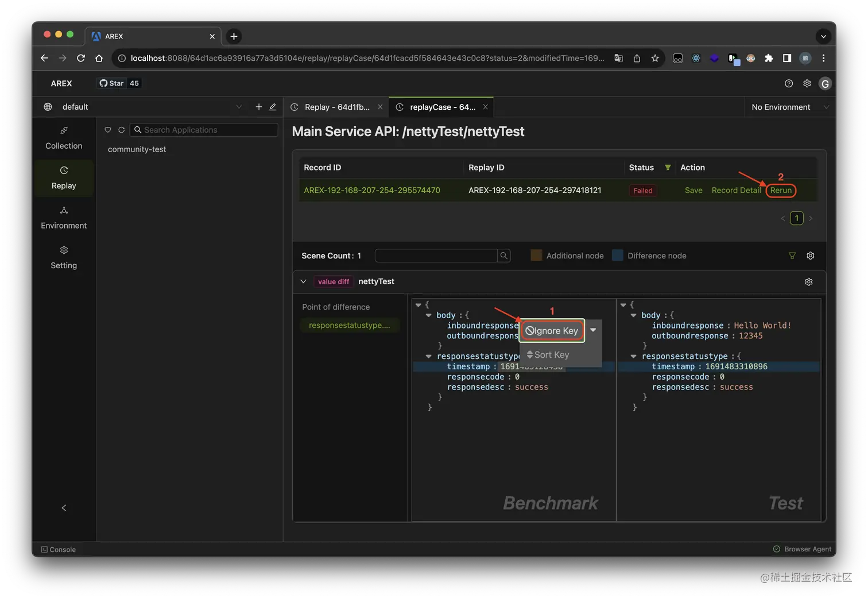Click the Save action link

click(x=693, y=190)
